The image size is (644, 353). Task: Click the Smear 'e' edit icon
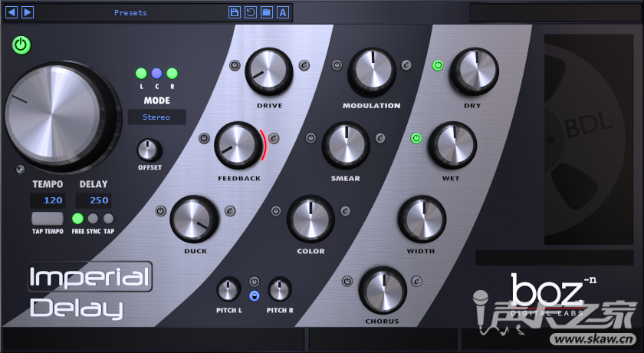[380, 137]
